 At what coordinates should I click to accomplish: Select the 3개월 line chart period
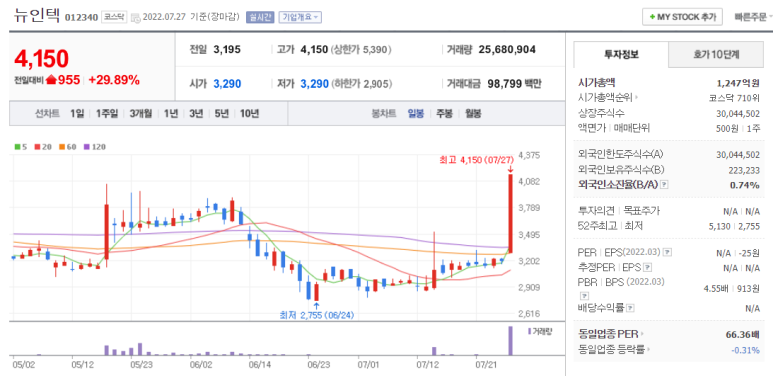point(141,113)
